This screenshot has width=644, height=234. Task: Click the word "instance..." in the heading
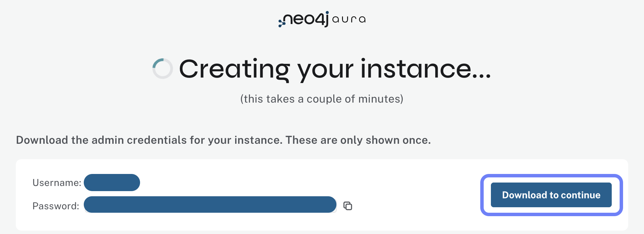click(426, 69)
